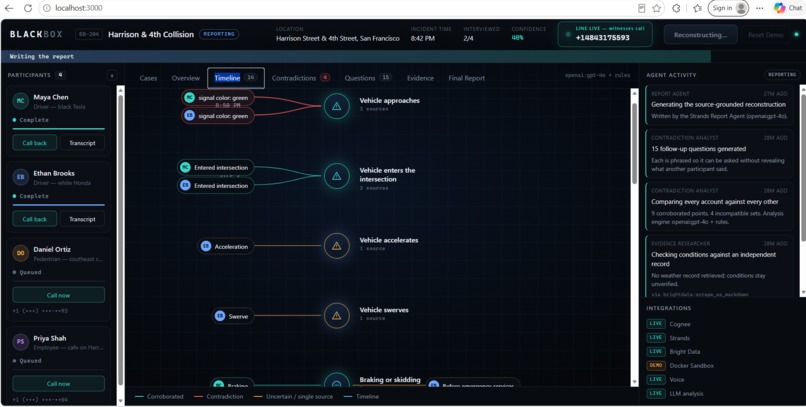
Task: Reload the localhost page
Action: pos(28,8)
